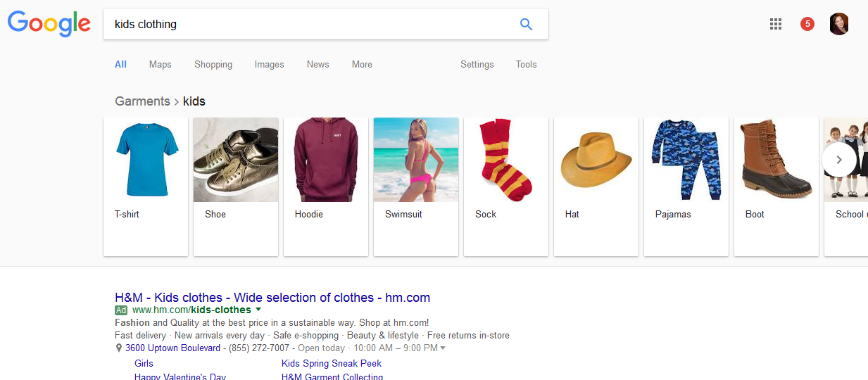Screen dimensions: 868x380
Task: Click the Garments breadcrumb link
Action: (142, 101)
